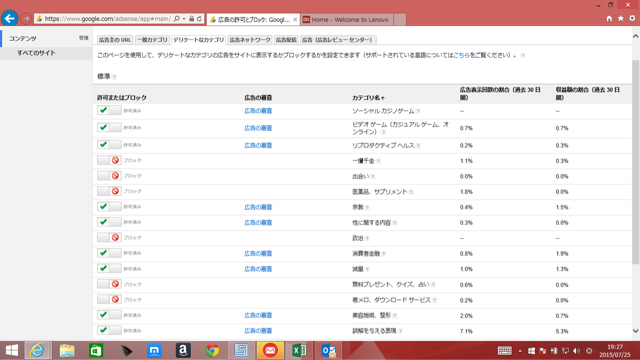Click the address bar search magnifier icon
This screenshot has width=640, height=360.
click(x=176, y=19)
